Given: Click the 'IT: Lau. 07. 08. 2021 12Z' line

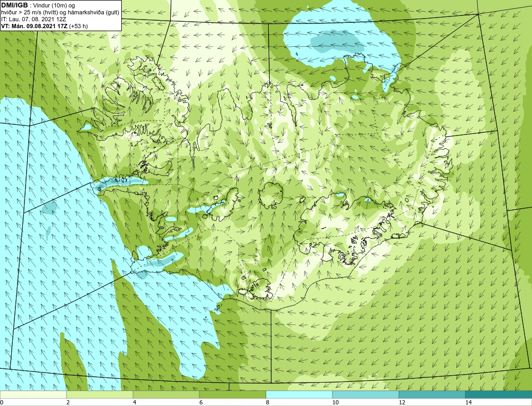Looking at the screenshot, I should tap(34, 19).
